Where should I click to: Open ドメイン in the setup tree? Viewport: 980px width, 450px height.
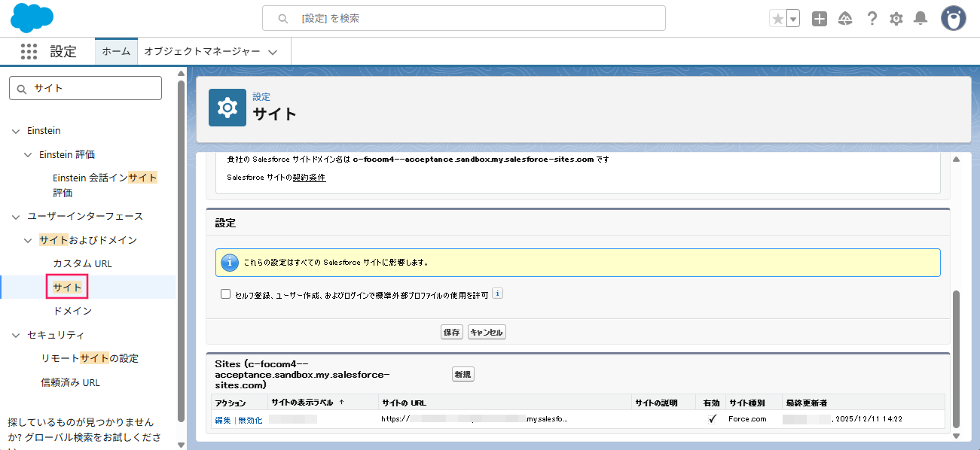point(72,311)
